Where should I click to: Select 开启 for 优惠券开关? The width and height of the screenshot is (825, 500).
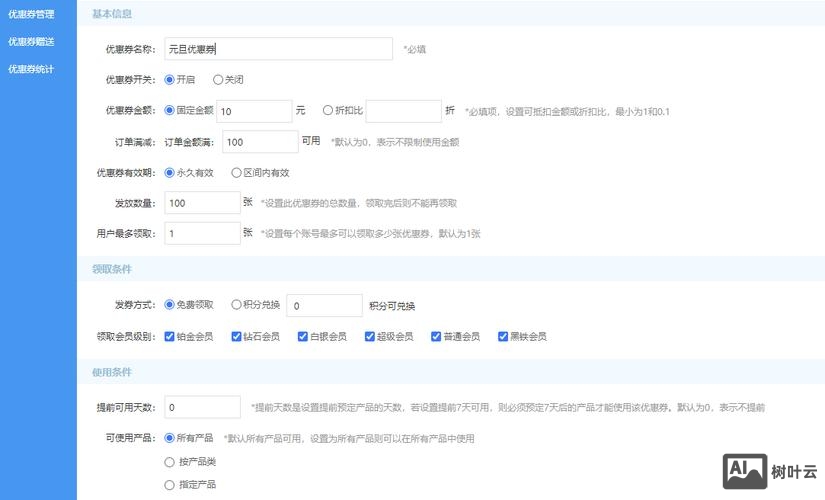(x=169, y=79)
